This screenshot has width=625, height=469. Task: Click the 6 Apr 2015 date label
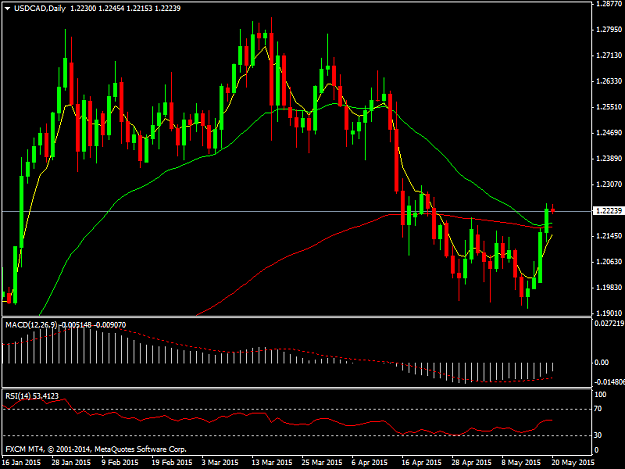pos(369,463)
